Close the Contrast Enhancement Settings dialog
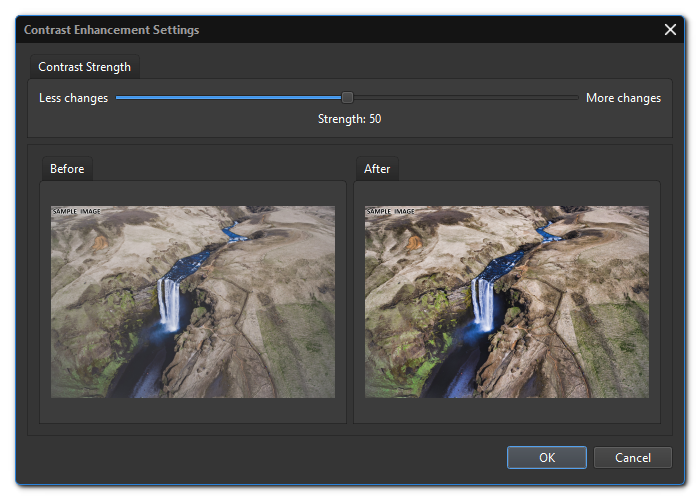The height and width of the screenshot is (500, 700). tap(670, 30)
